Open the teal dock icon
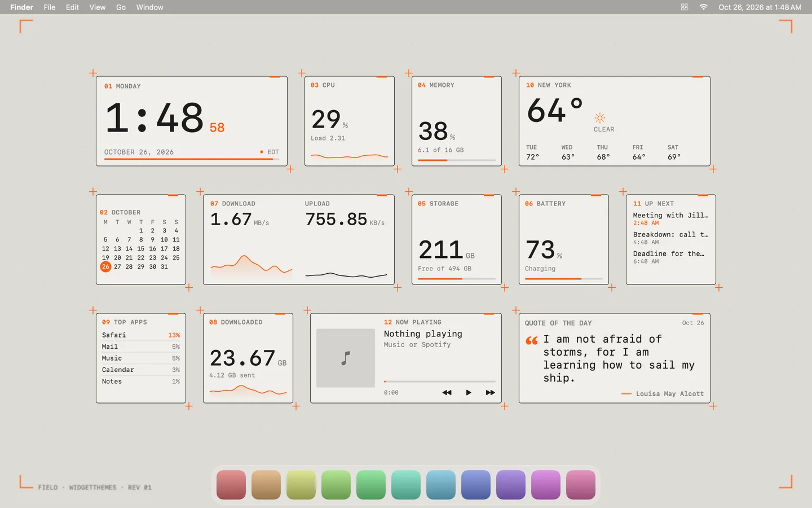This screenshot has width=812, height=508. pyautogui.click(x=406, y=485)
